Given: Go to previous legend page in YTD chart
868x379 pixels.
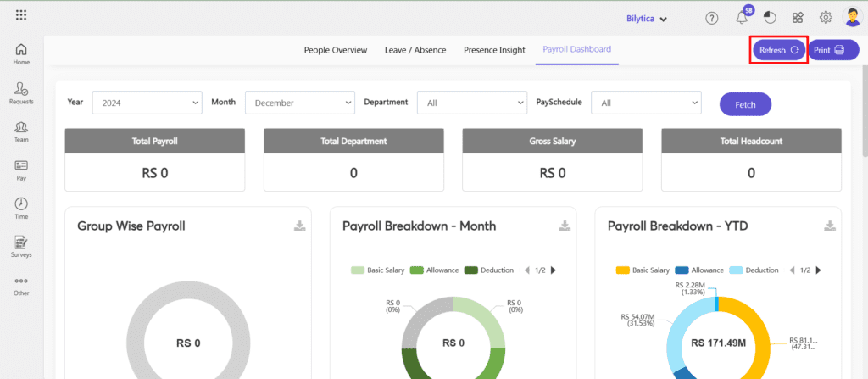Looking at the screenshot, I should click(x=793, y=270).
